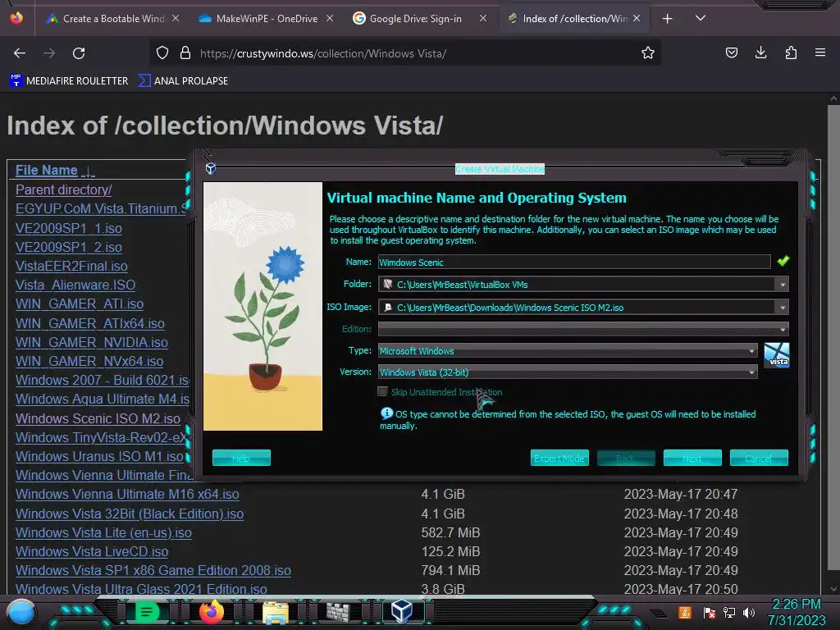This screenshot has width=840, height=630.
Task: Go back with the browser back arrow
Action: tap(20, 53)
